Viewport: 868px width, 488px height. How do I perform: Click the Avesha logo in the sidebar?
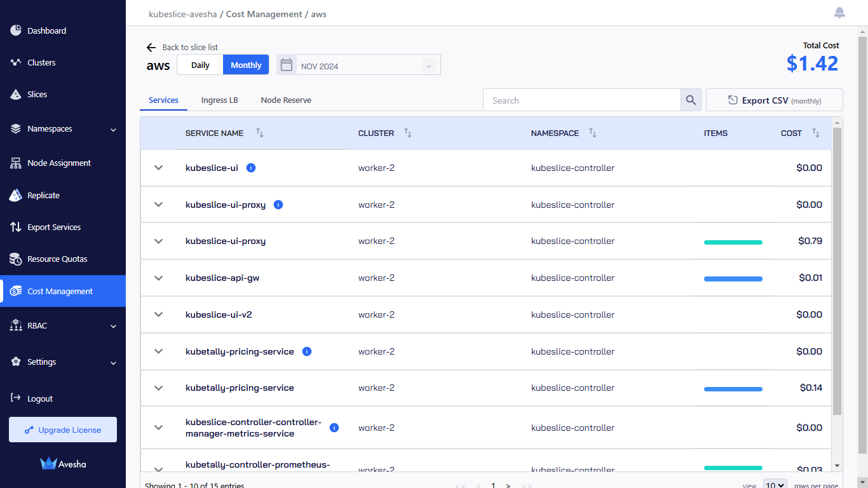(x=63, y=464)
